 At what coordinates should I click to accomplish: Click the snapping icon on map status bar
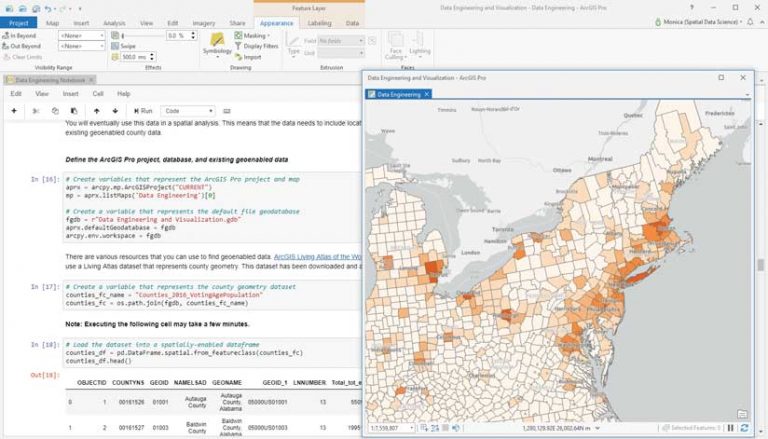424,428
